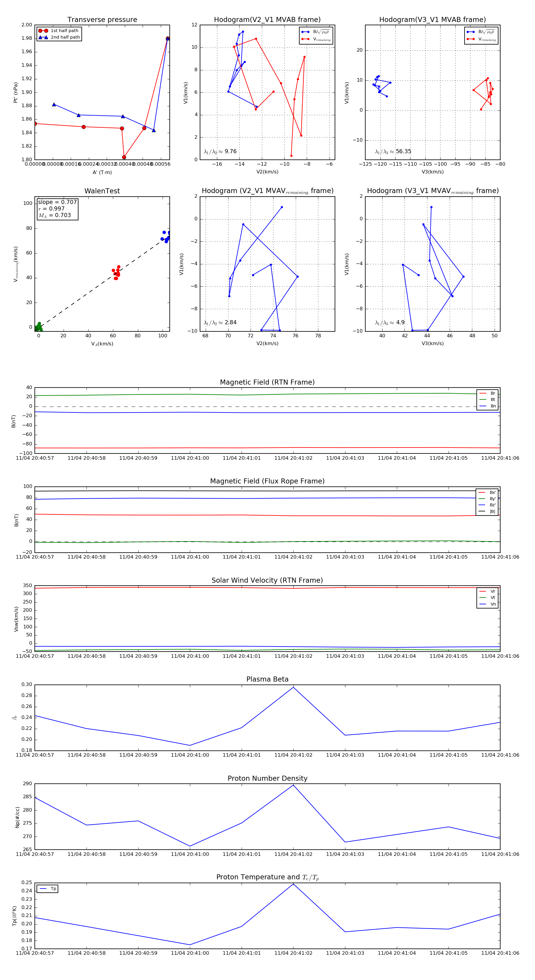Click the "Plasma Beta" plot title

(267, 679)
